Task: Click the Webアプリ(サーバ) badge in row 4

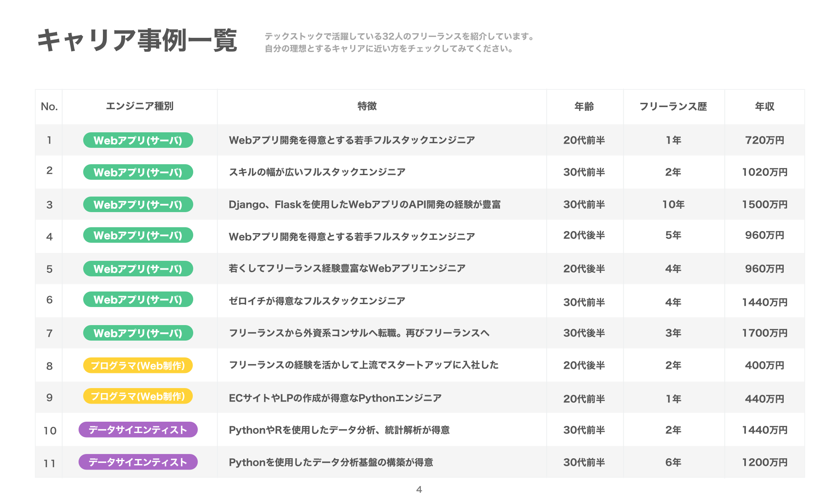Action: [138, 235]
